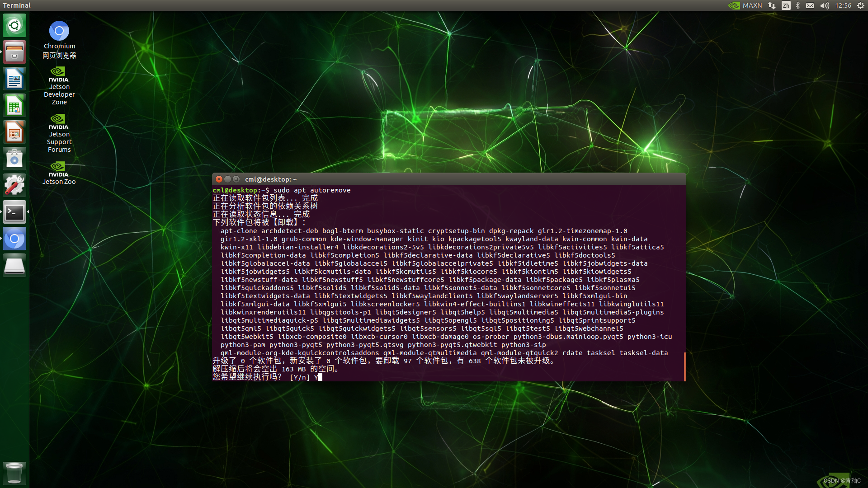Click the package name 'apt-clone'
The width and height of the screenshot is (868, 488).
239,231
